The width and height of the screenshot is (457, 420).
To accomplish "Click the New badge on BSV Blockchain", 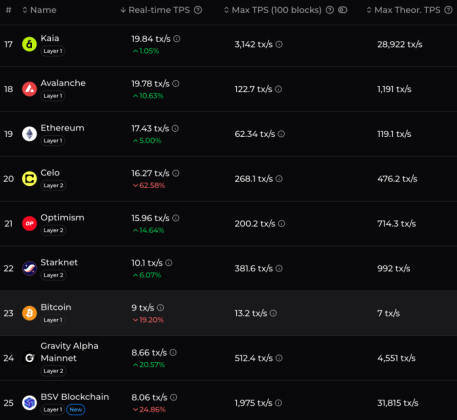I will (76, 410).
